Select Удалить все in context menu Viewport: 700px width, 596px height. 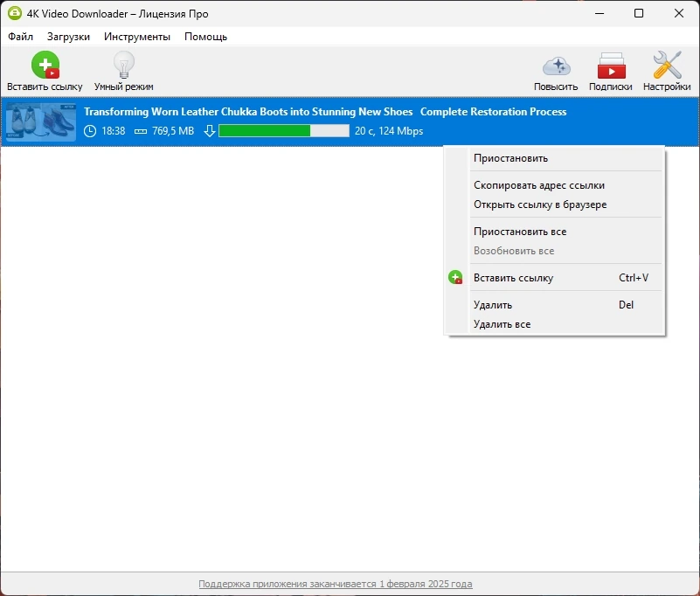point(554,324)
